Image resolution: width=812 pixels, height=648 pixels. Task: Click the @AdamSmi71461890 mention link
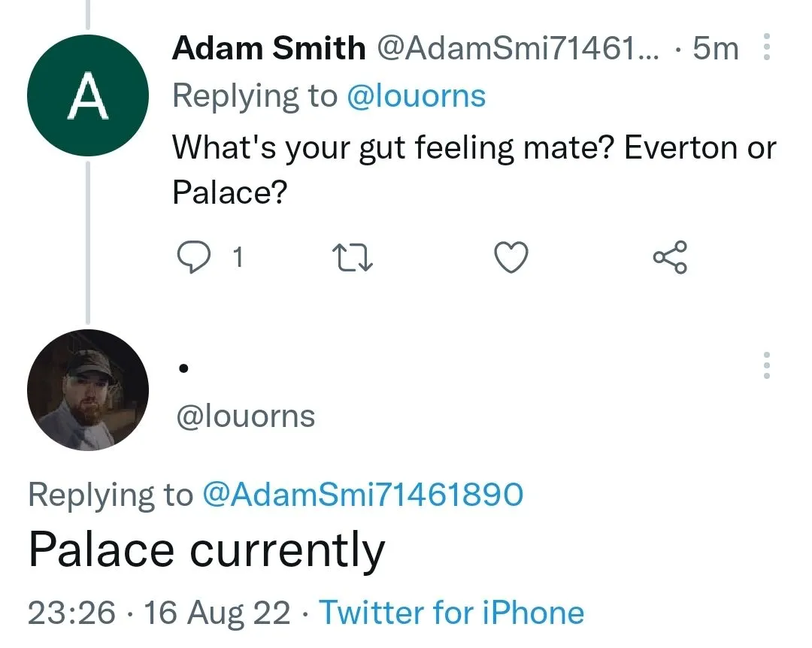(x=363, y=494)
